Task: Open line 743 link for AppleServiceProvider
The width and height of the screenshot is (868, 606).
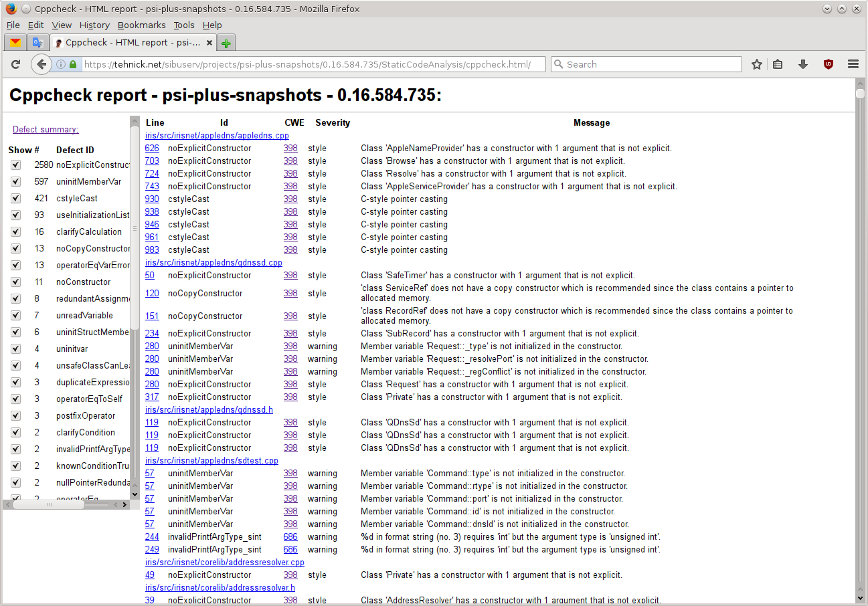Action: click(x=152, y=186)
